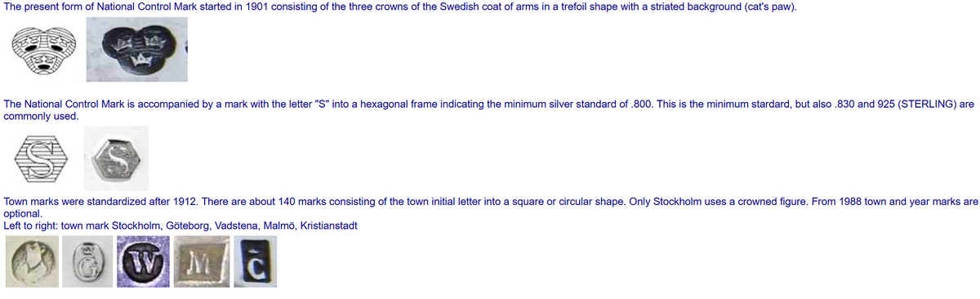Select the Stockholm crowned town mark image
The width and height of the screenshot is (980, 299).
pyautogui.click(x=31, y=261)
